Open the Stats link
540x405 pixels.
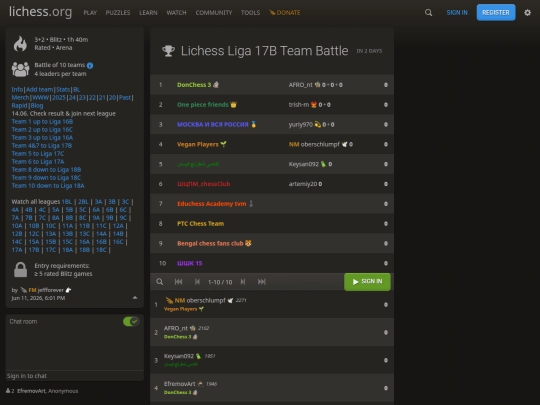tap(63, 90)
